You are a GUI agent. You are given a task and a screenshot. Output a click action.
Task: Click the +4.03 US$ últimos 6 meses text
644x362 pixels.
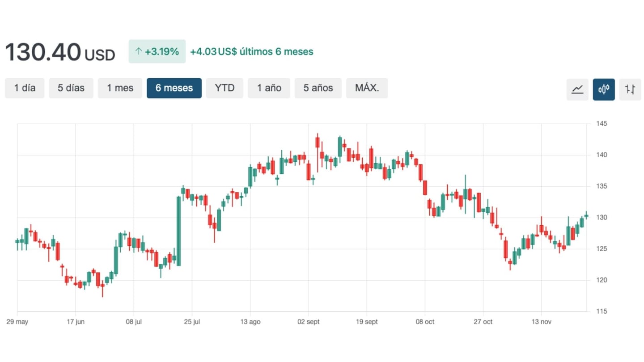(x=251, y=52)
